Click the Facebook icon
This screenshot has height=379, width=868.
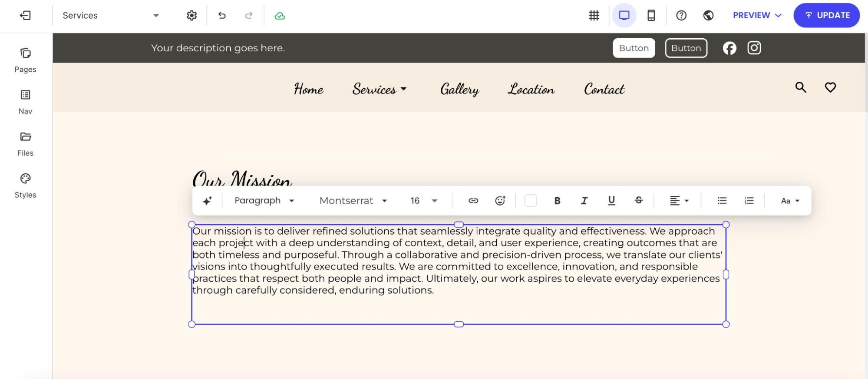729,48
